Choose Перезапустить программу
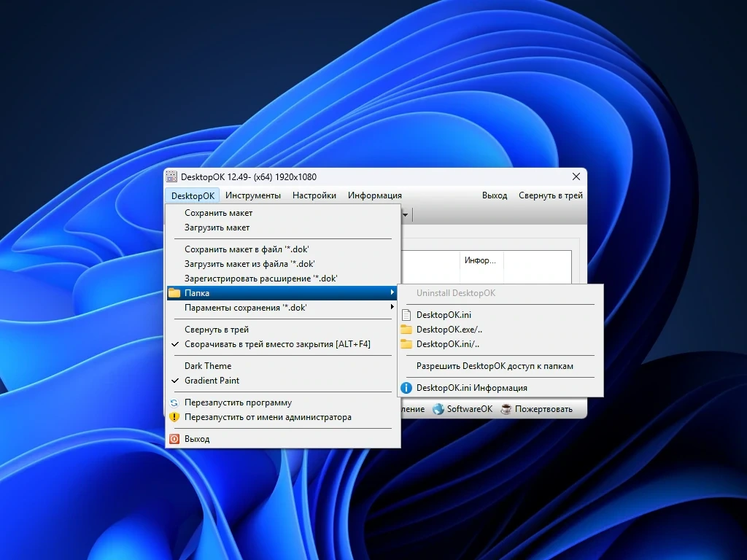The height and width of the screenshot is (560, 747). click(284, 402)
